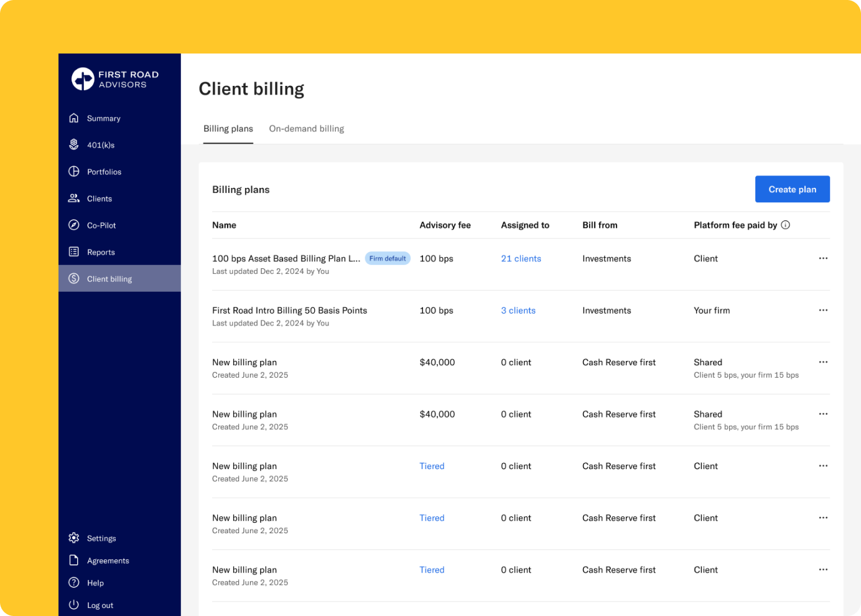Select the Billing plans tab
Image resolution: width=861 pixels, height=616 pixels.
coord(228,129)
